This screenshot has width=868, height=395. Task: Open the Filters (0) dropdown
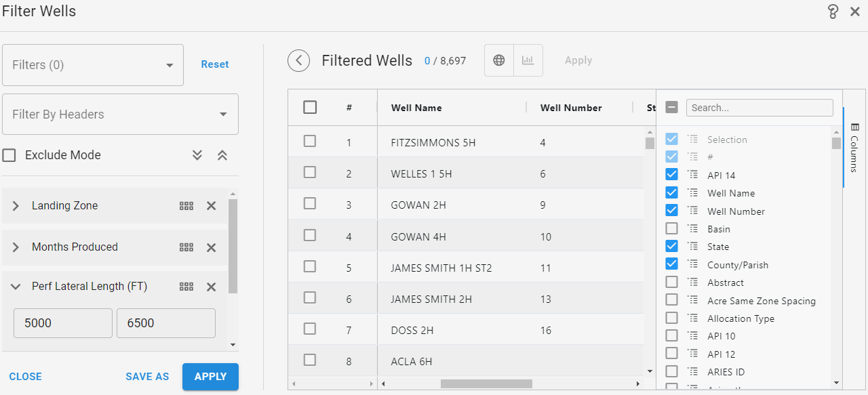coord(93,65)
